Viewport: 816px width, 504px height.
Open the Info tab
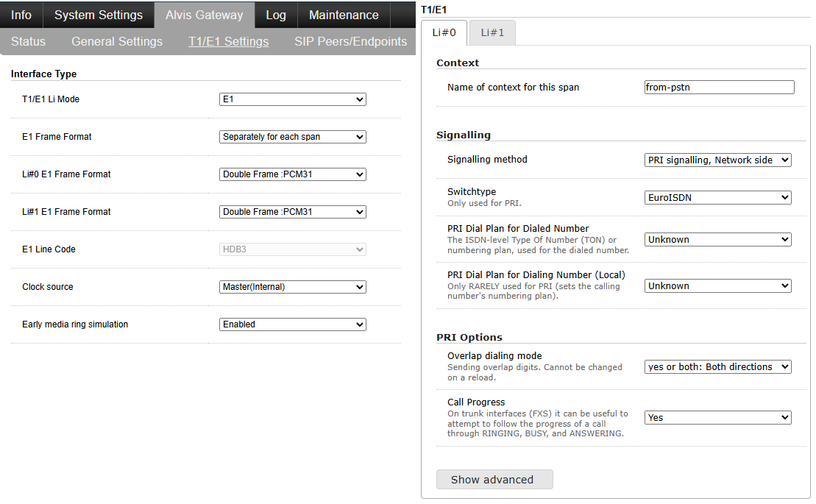tap(21, 15)
